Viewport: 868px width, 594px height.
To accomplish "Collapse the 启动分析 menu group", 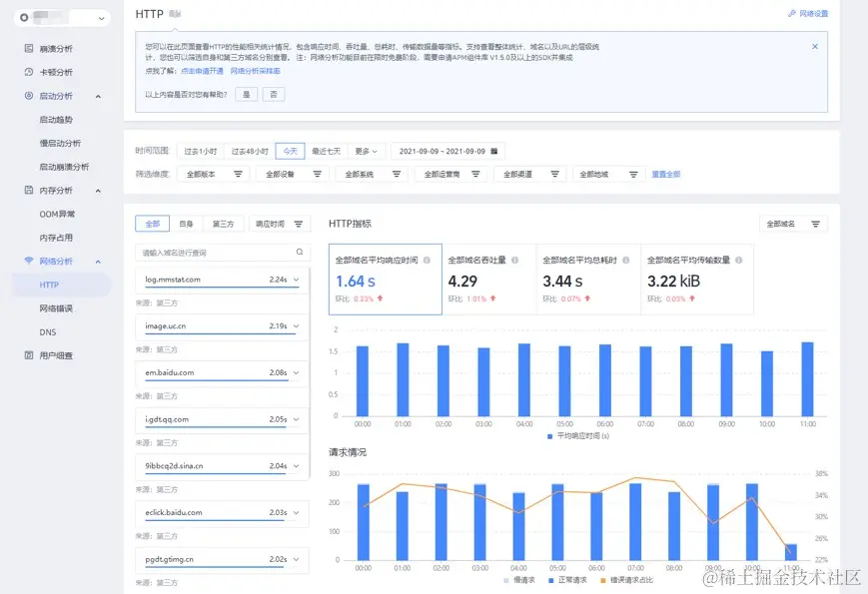I will point(98,96).
